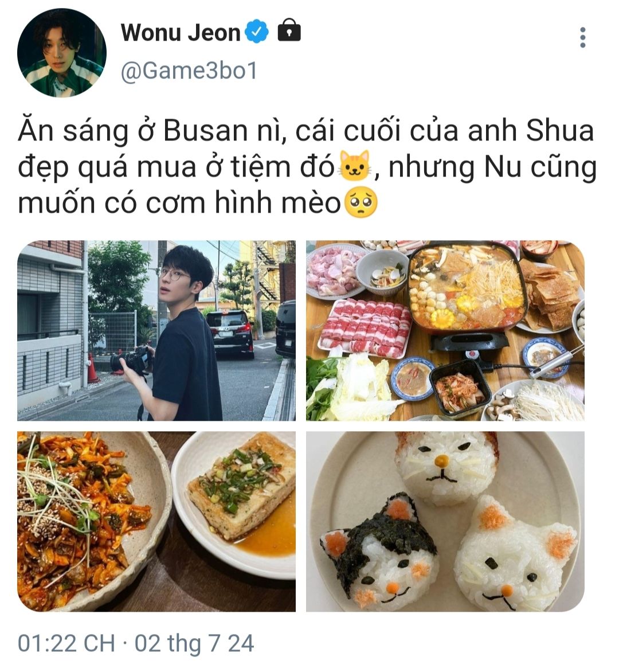Viewport: 619px width, 672px height.
Task: Click the phrase cơm hình mèo
Action: (243, 203)
